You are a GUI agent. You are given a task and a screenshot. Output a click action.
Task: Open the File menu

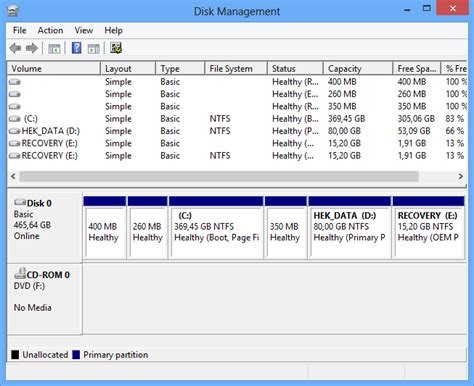19,30
